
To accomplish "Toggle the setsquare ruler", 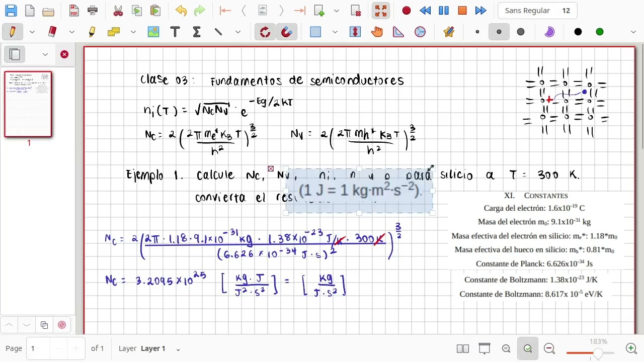I will pyautogui.click(x=398, y=32).
